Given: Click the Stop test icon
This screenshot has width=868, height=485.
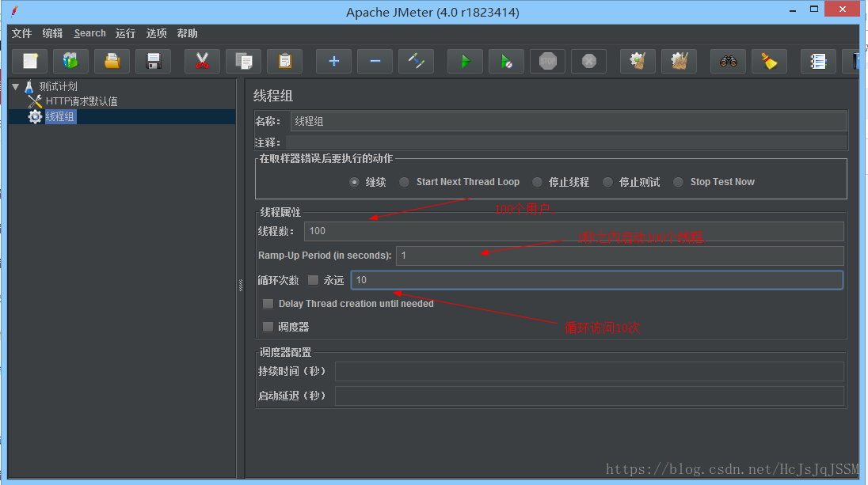Looking at the screenshot, I should 547,61.
